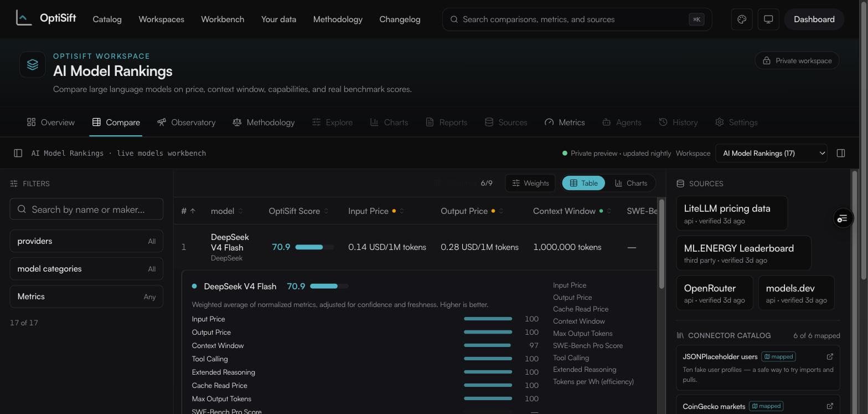The height and width of the screenshot is (414, 868).
Task: Sort by Output Price column
Action: (x=472, y=211)
